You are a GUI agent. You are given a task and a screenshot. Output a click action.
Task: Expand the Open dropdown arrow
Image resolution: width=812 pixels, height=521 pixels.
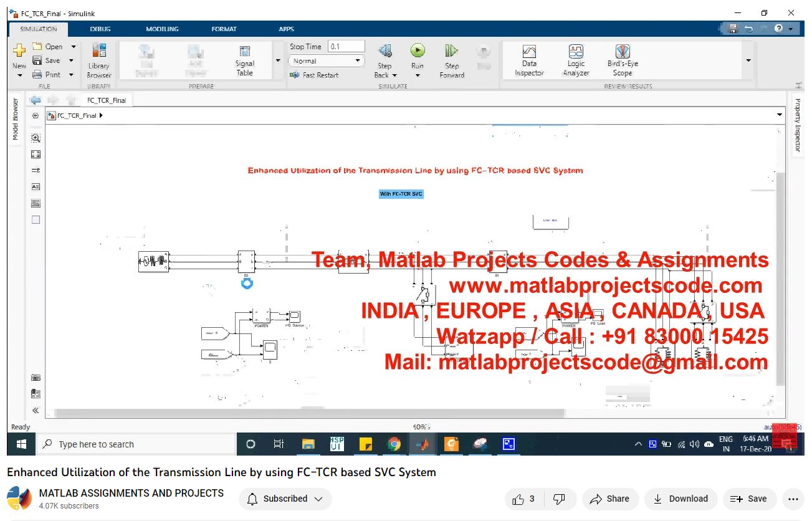pyautogui.click(x=73, y=47)
